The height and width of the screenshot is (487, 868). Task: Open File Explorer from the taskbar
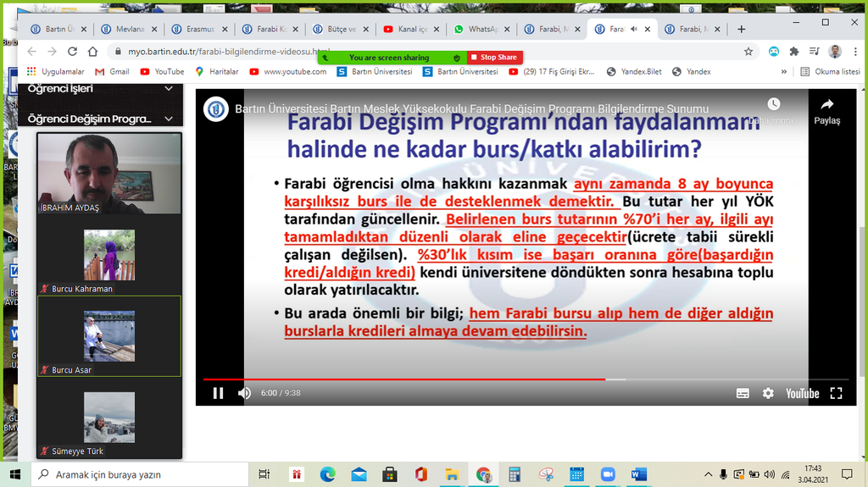click(x=452, y=474)
